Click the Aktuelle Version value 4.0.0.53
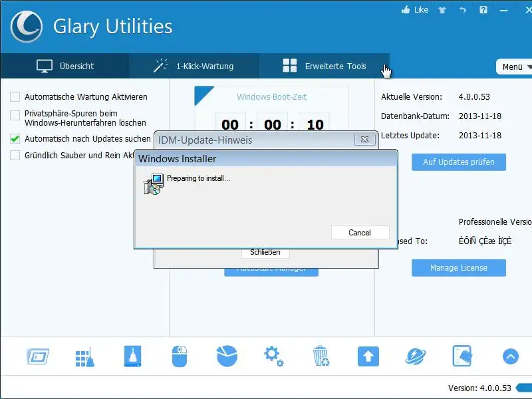This screenshot has width=532, height=399. (x=474, y=97)
